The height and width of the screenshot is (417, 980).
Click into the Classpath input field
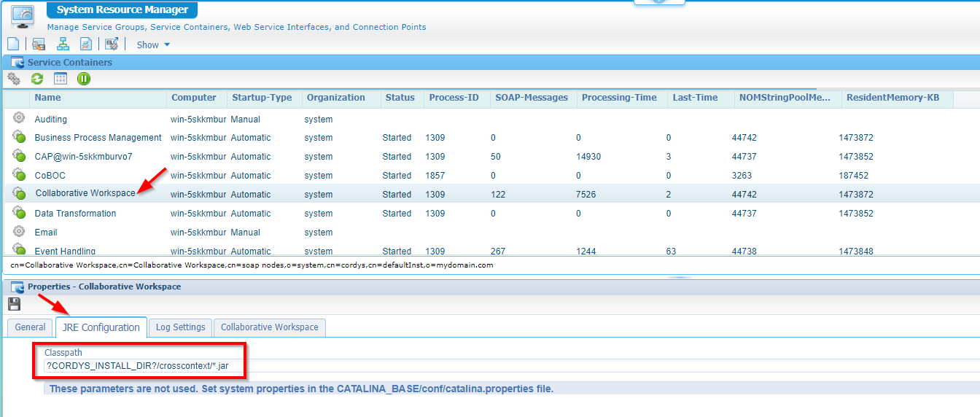292,365
